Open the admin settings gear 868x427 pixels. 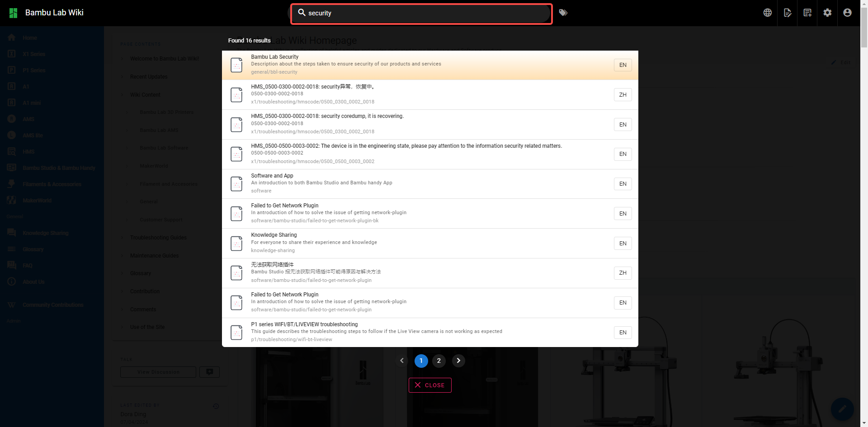(827, 13)
